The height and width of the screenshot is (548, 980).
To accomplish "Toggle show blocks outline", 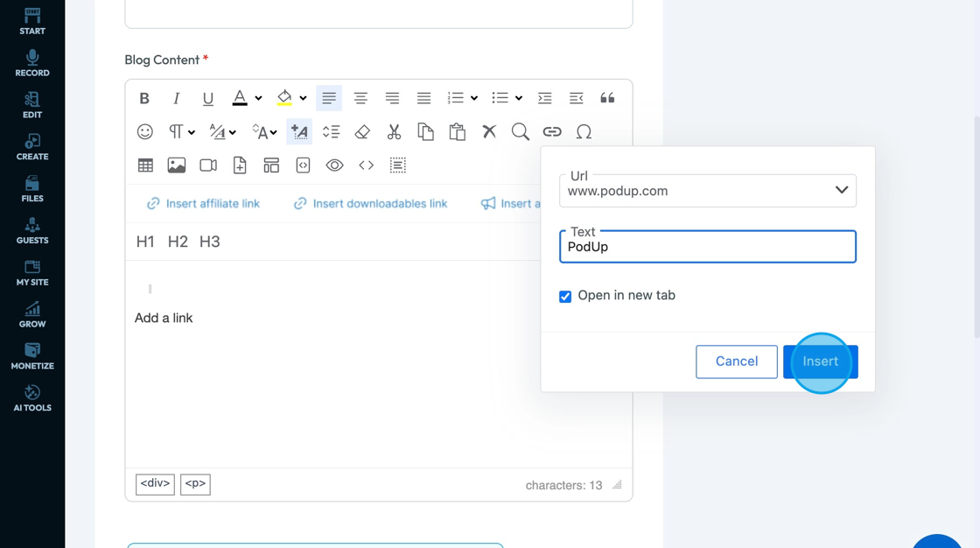I will [x=398, y=165].
